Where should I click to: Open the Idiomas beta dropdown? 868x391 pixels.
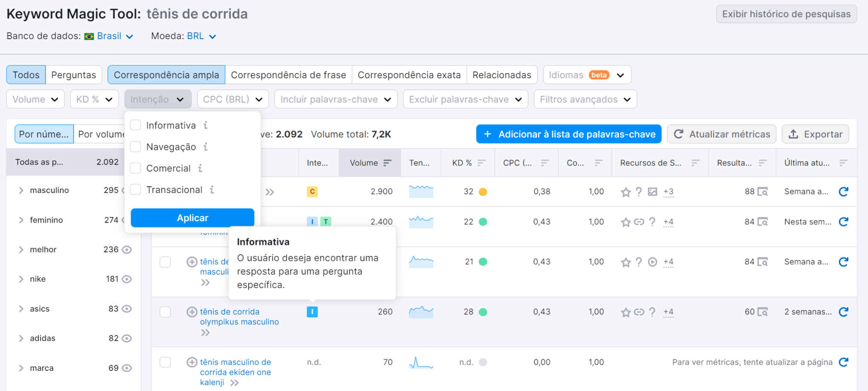pos(587,75)
